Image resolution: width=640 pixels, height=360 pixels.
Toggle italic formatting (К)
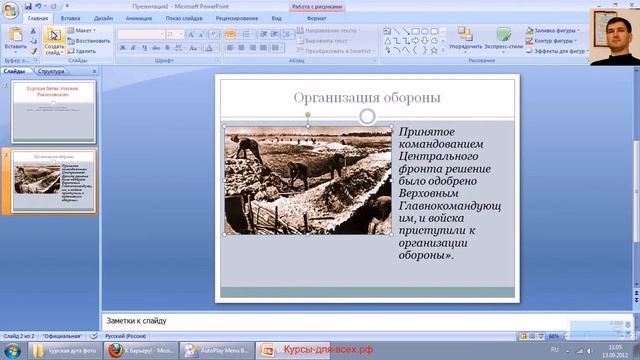pos(133,48)
